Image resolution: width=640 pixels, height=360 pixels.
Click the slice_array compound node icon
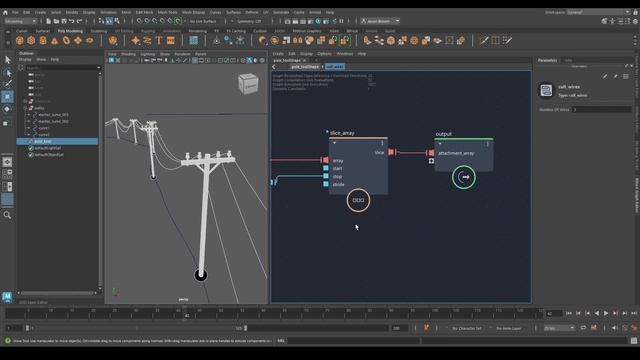point(358,200)
